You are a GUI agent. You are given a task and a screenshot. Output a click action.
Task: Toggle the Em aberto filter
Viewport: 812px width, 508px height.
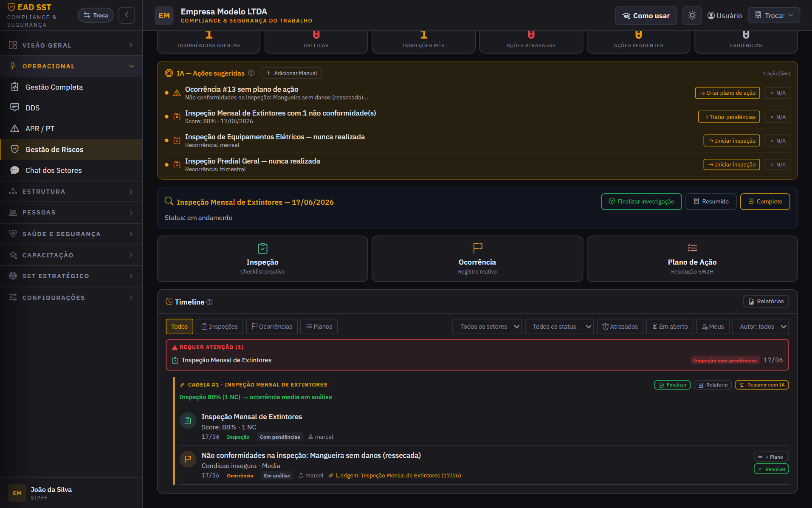point(670,326)
